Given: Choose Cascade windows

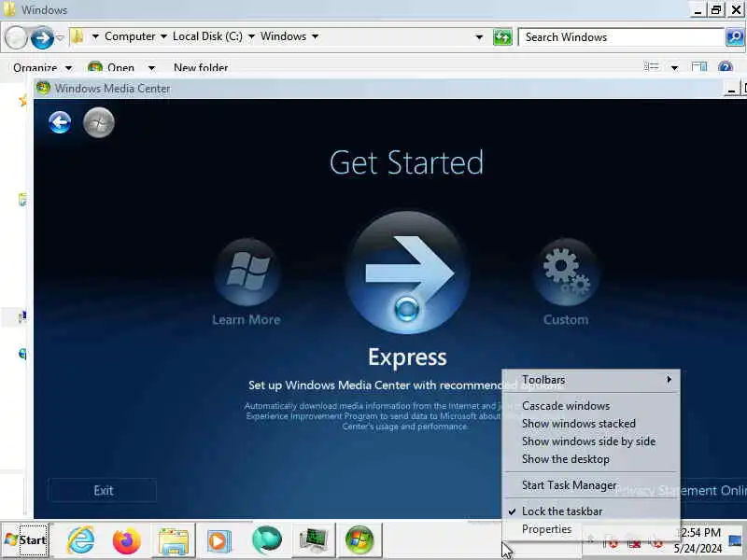Looking at the screenshot, I should pos(591,406).
